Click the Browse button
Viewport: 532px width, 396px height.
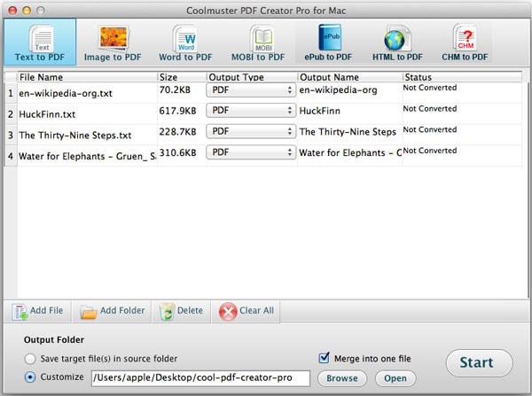[342, 378]
